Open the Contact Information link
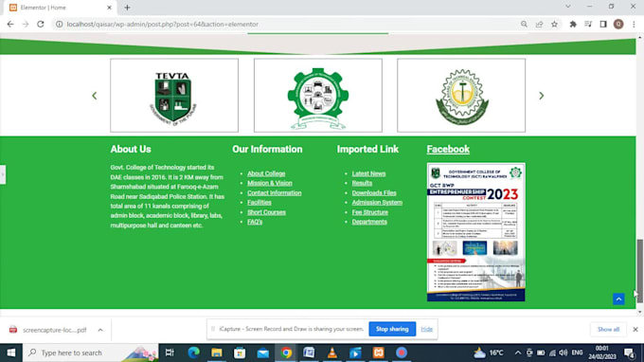The height and width of the screenshot is (362, 644). point(275,192)
